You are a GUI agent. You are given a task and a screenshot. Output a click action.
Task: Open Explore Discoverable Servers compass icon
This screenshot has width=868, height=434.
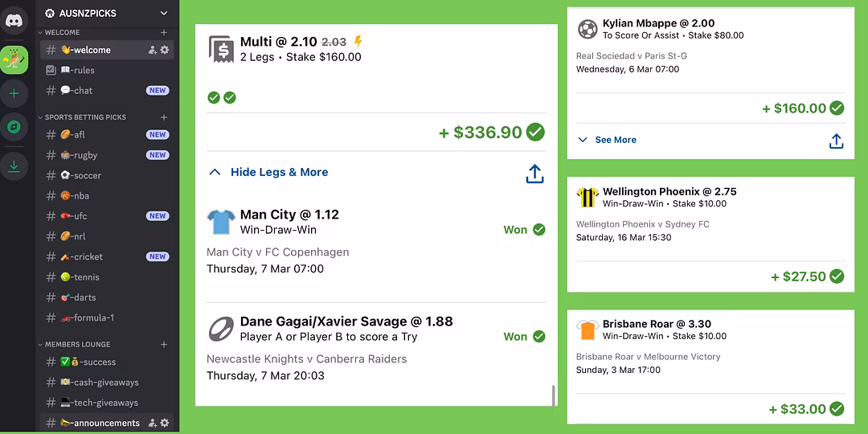(14, 127)
